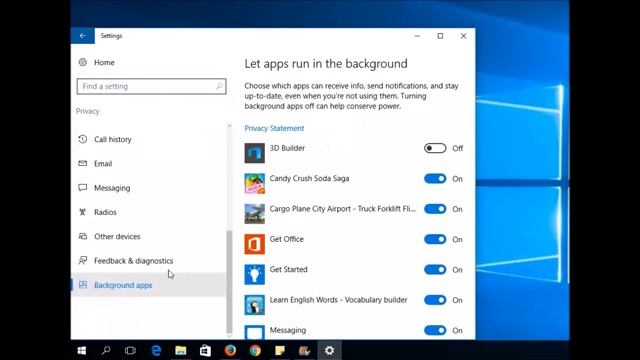Click the Find a setting search box
640x360 pixels.
tap(151, 86)
